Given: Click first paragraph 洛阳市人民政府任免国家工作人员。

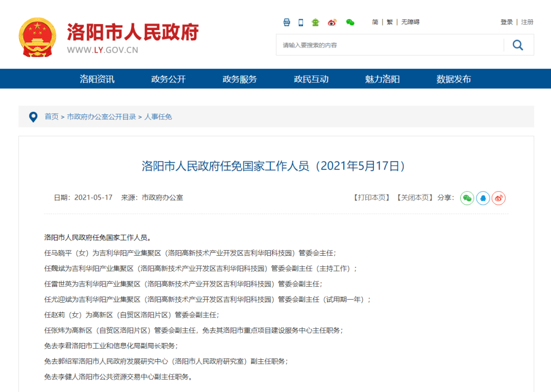Looking at the screenshot, I should click(x=97, y=238).
